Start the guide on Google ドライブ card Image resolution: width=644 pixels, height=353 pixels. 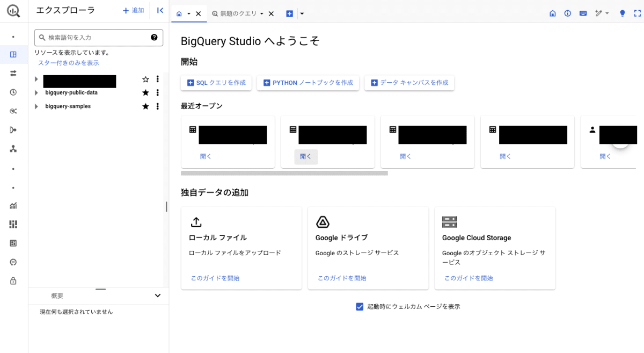342,278
